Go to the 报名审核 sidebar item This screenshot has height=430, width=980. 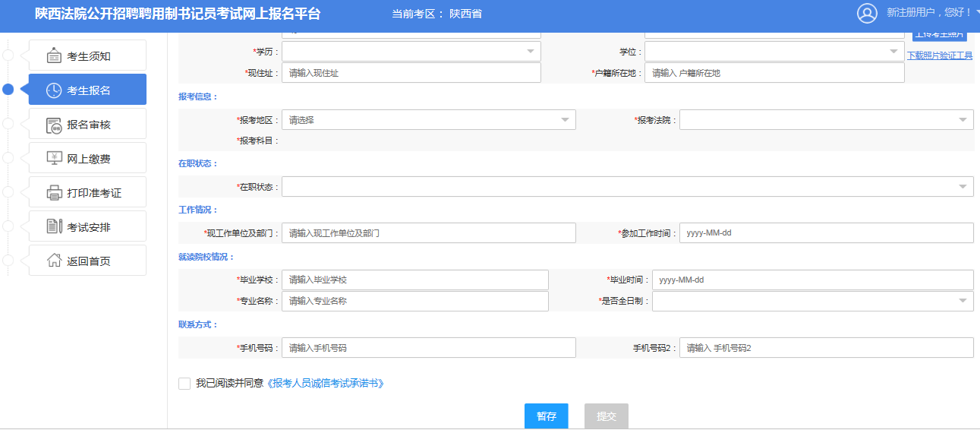[87, 124]
